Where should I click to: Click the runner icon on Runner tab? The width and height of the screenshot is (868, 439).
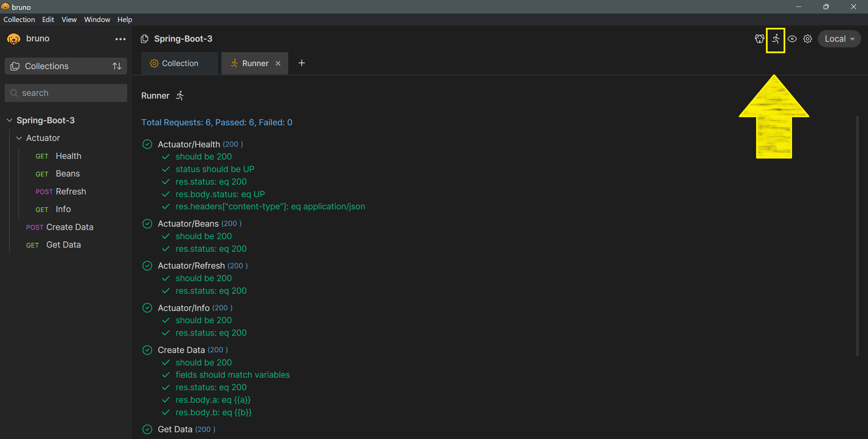point(234,63)
